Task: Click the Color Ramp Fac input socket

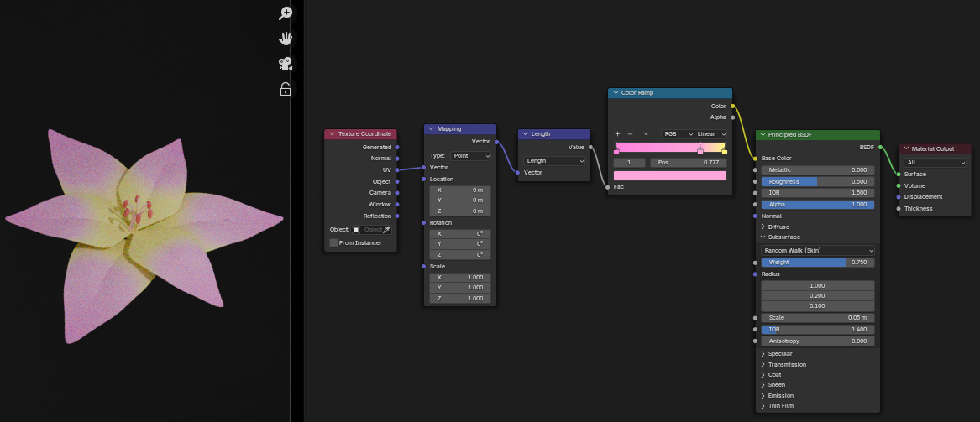Action: point(607,186)
